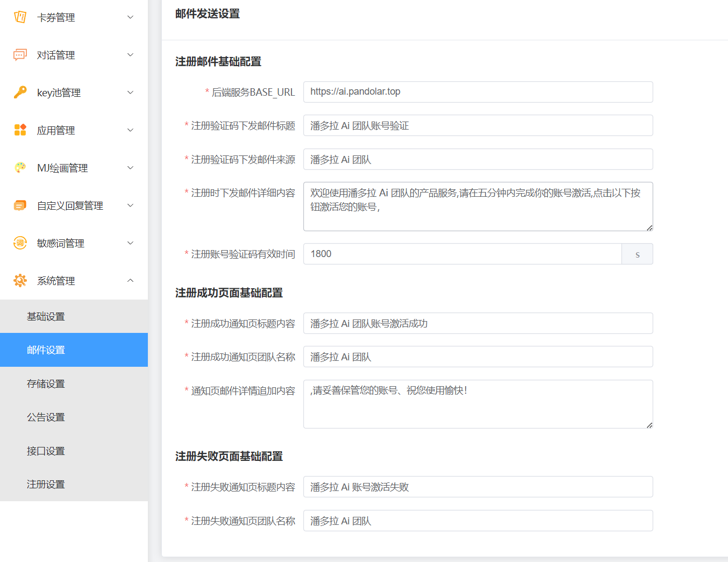Click the MJ绘画管理 palette icon
The height and width of the screenshot is (562, 728).
(x=20, y=168)
